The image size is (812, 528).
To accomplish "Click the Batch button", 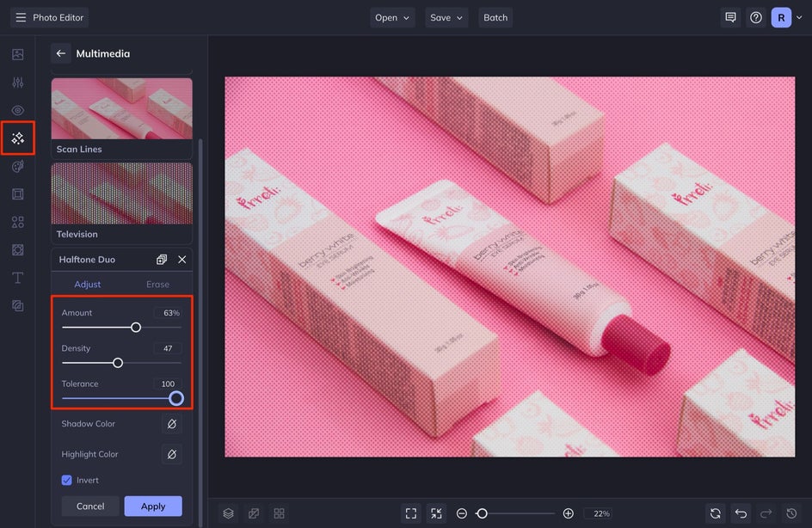I will click(x=495, y=17).
